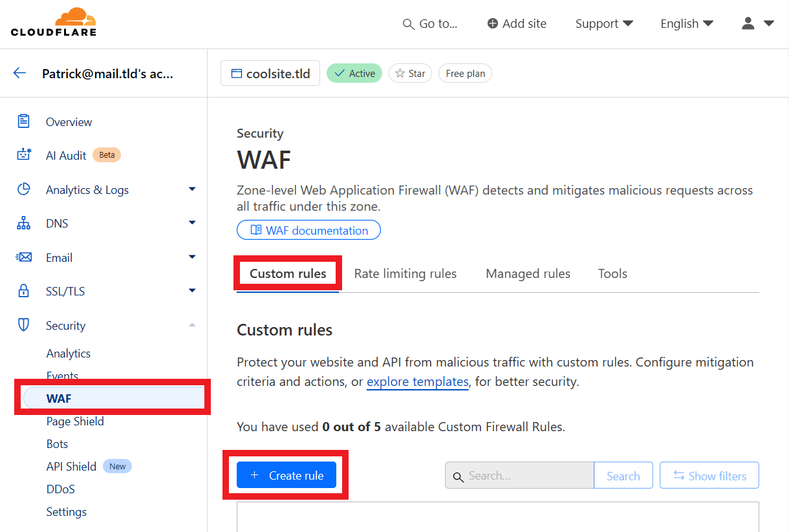This screenshot has width=789, height=532.
Task: Click the Create rule button
Action: pos(286,475)
